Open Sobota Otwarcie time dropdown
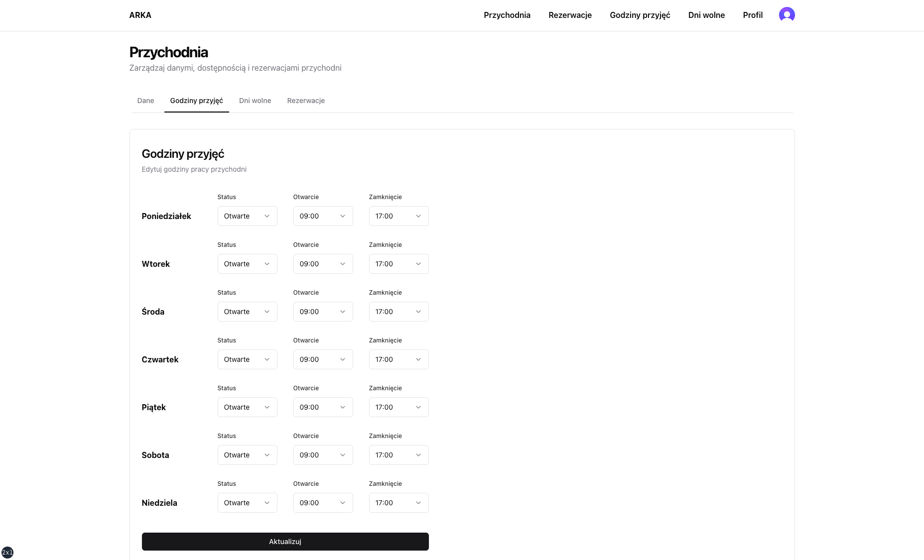This screenshot has height=560, width=924. pos(323,455)
